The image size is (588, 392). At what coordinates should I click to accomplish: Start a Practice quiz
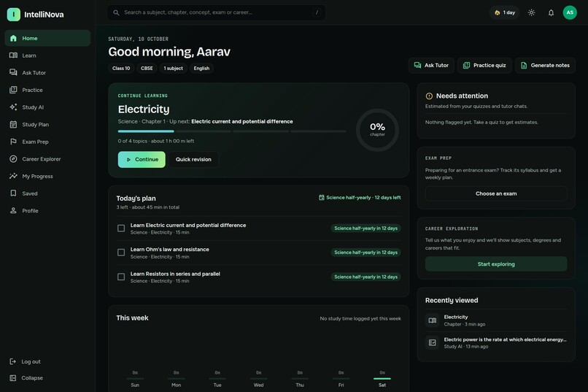[484, 65]
